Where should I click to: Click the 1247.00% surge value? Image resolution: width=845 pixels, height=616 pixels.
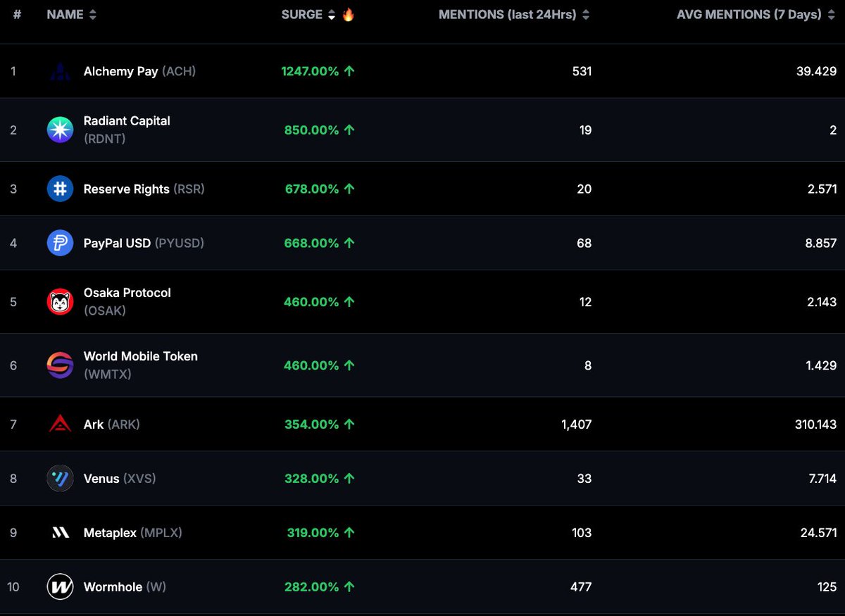[310, 71]
